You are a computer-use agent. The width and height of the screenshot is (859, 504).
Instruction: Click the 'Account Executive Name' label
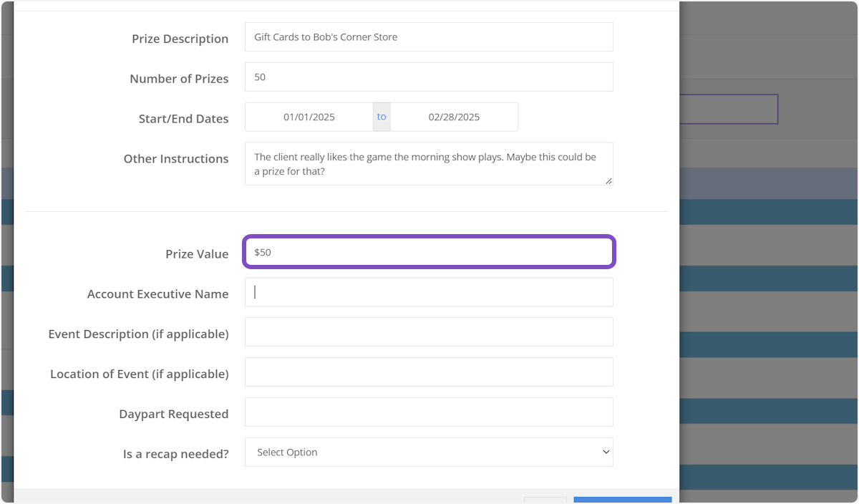[157, 294]
